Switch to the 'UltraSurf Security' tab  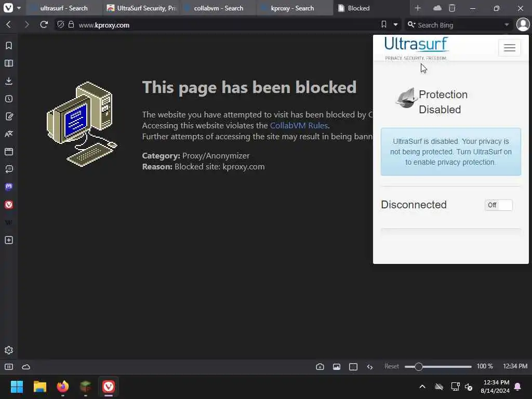tap(141, 8)
